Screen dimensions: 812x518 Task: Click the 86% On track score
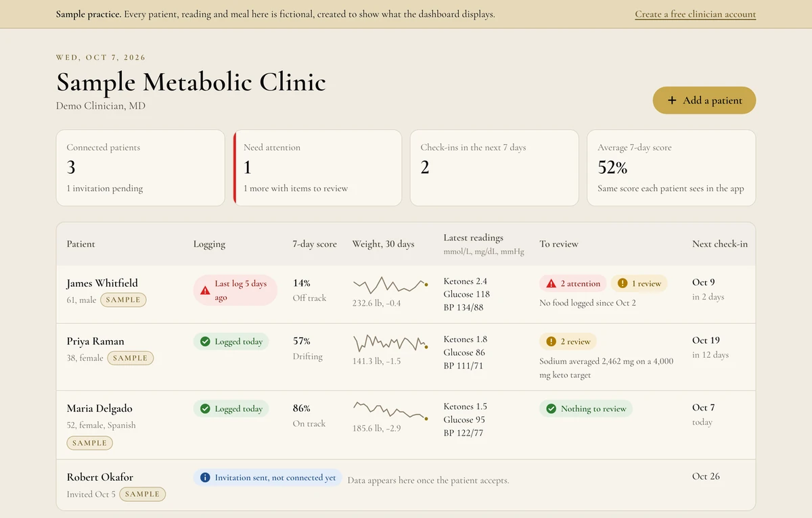click(x=309, y=415)
